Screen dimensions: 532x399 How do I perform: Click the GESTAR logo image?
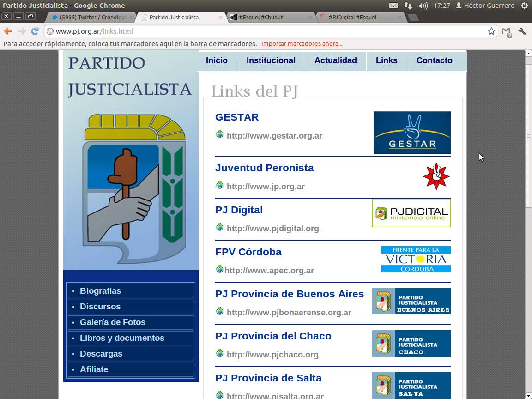(x=411, y=132)
